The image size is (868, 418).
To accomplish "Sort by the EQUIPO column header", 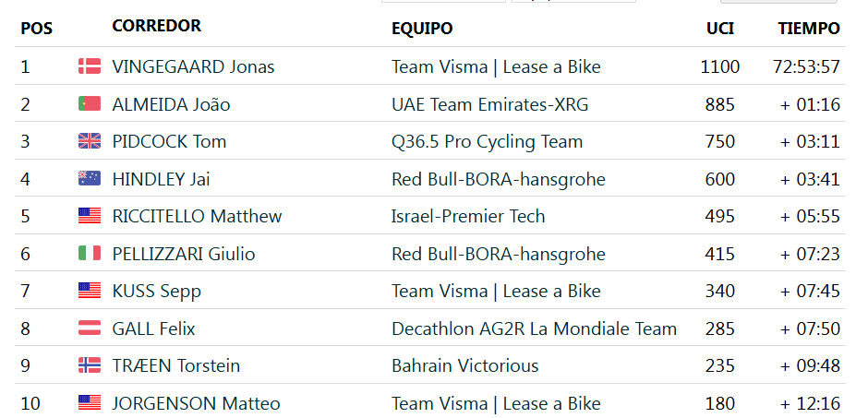I will pyautogui.click(x=422, y=29).
